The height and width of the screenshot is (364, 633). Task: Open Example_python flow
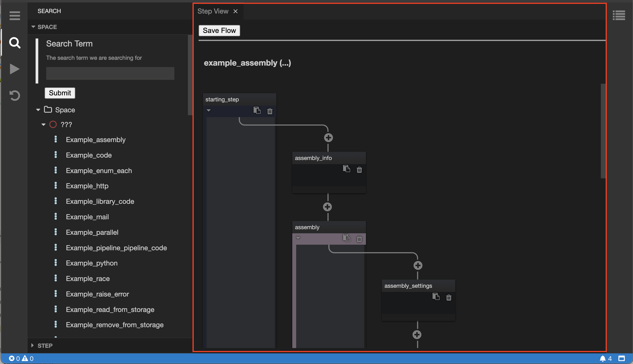92,263
